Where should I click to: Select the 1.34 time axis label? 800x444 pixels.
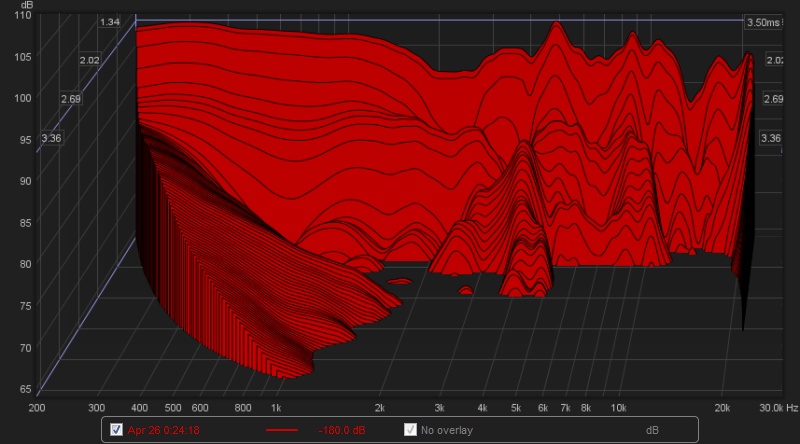110,22
